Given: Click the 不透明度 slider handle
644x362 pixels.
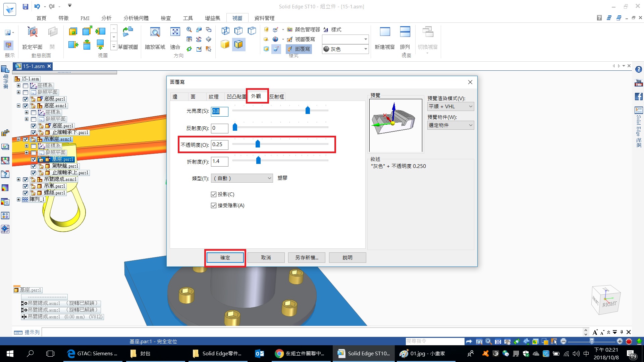Looking at the screenshot, I should point(258,144).
